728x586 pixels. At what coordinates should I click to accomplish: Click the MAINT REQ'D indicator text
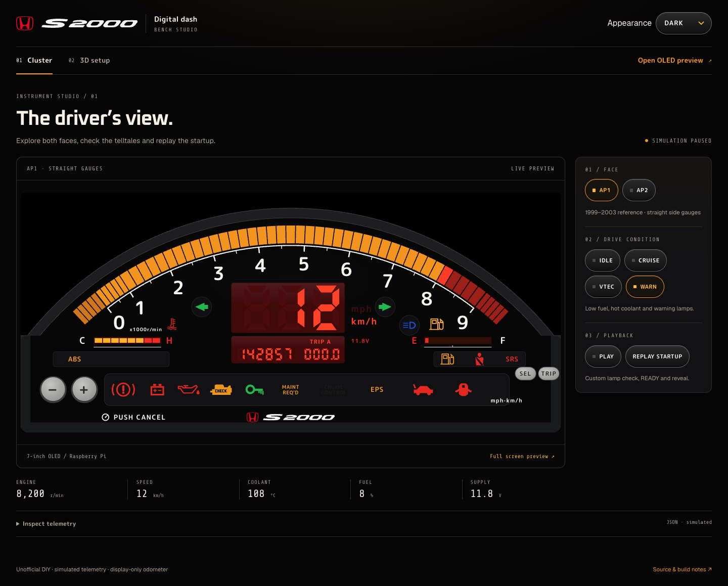tap(291, 390)
